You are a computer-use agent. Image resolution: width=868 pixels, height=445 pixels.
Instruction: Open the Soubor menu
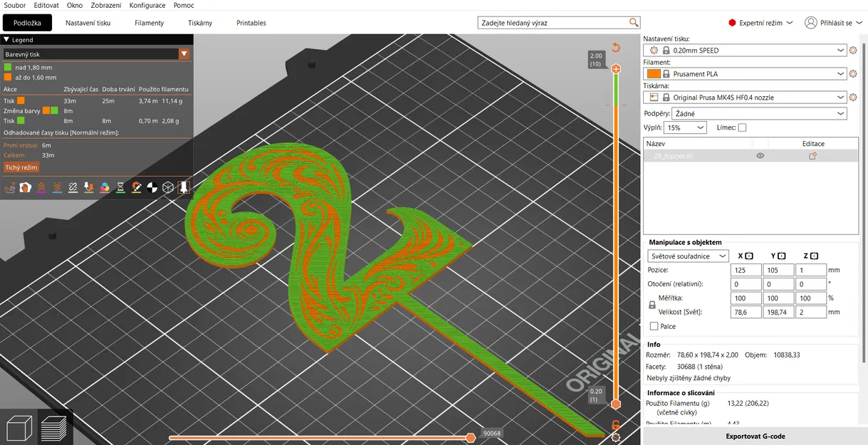pyautogui.click(x=15, y=5)
